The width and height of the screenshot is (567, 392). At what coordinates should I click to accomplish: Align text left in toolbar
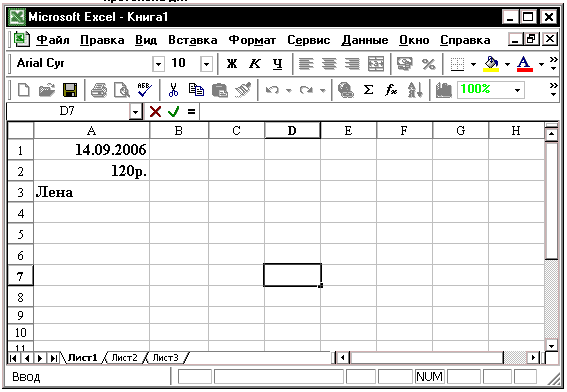coord(306,64)
